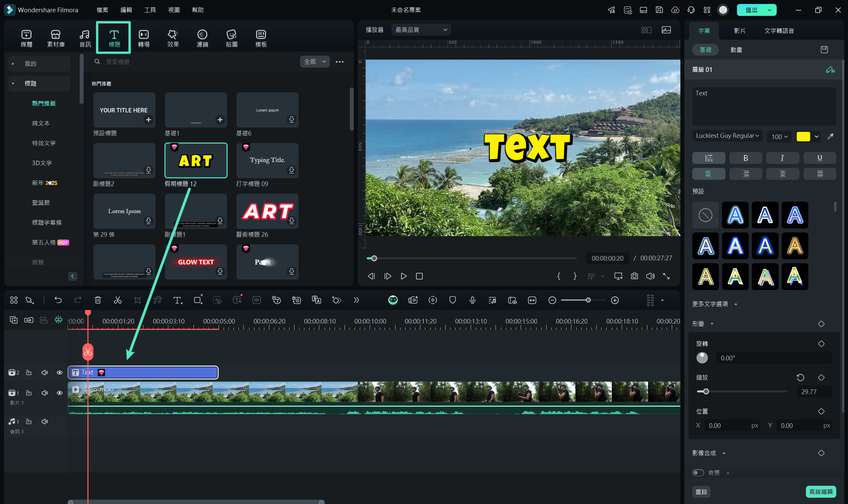Mute 音訊 1 audio track speaker
Screen dimensions: 848x504
click(x=44, y=422)
